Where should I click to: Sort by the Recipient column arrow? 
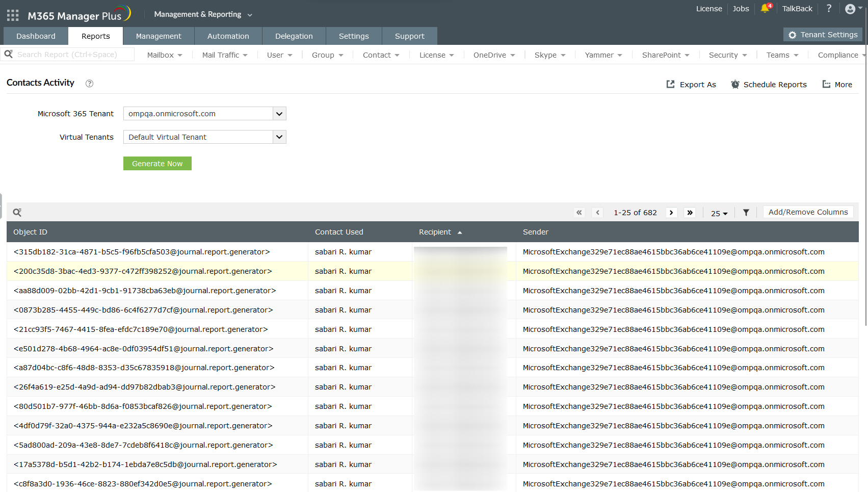(x=460, y=232)
